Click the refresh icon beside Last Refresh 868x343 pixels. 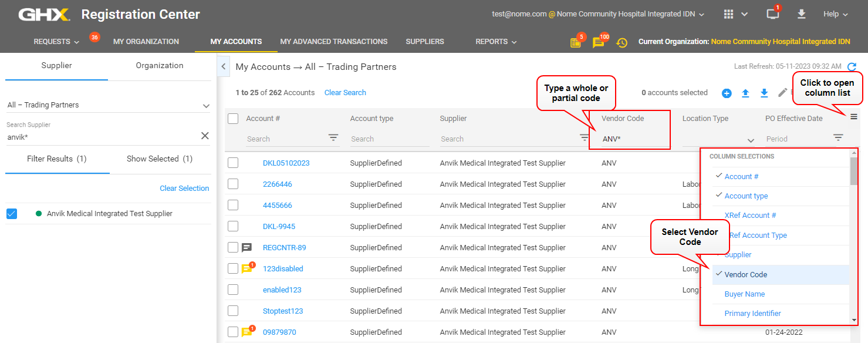pyautogui.click(x=852, y=67)
